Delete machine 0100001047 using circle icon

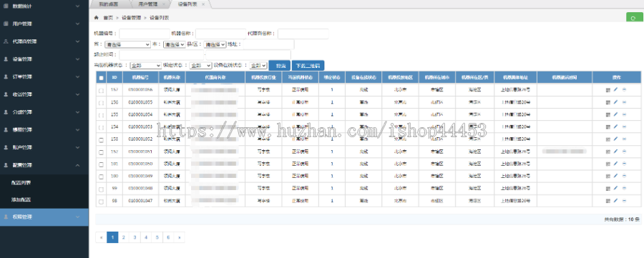click(x=624, y=201)
